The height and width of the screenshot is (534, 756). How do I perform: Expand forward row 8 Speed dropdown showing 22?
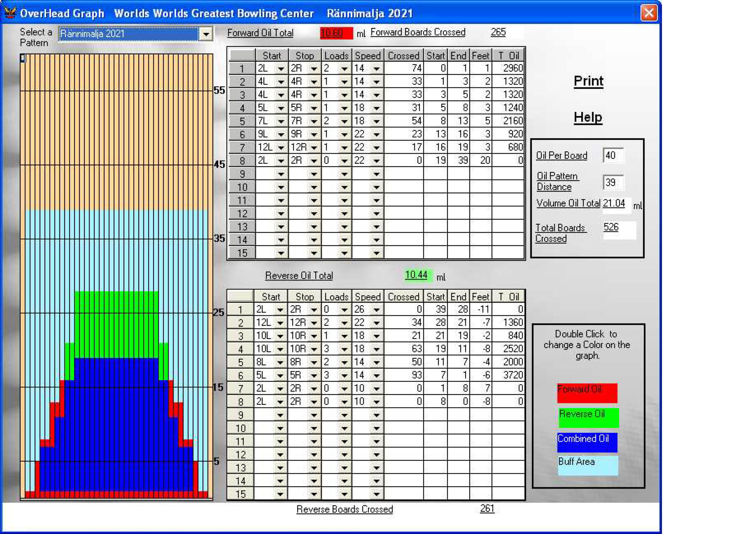click(x=376, y=161)
